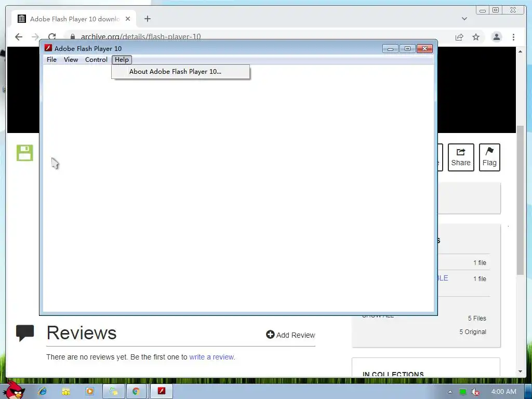The image size is (532, 399).
Task: Reload the archive.org page
Action: (52, 37)
